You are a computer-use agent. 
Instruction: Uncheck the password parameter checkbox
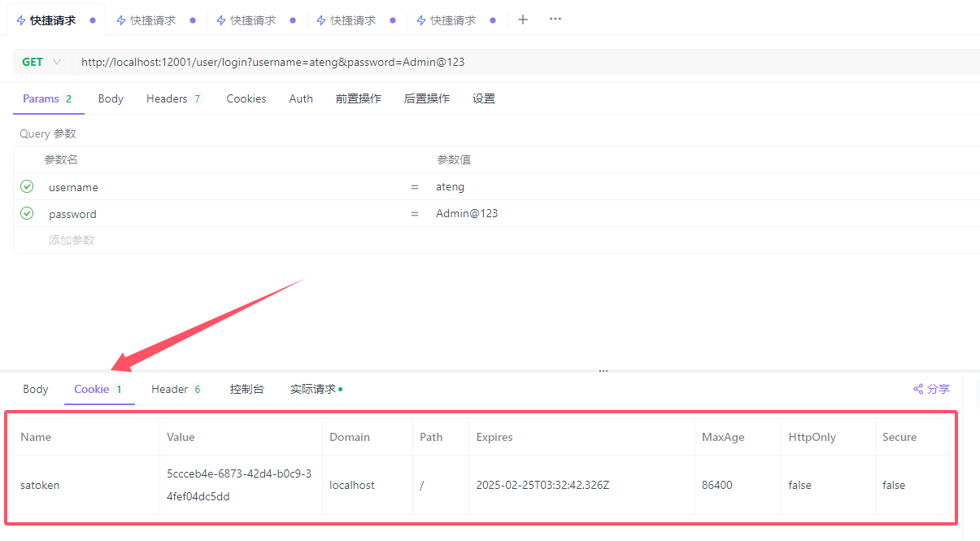point(27,214)
